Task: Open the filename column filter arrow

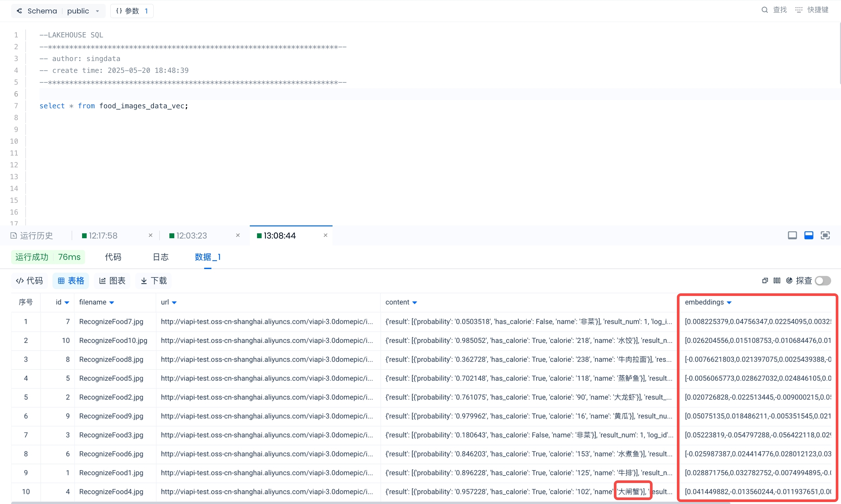Action: (x=112, y=303)
